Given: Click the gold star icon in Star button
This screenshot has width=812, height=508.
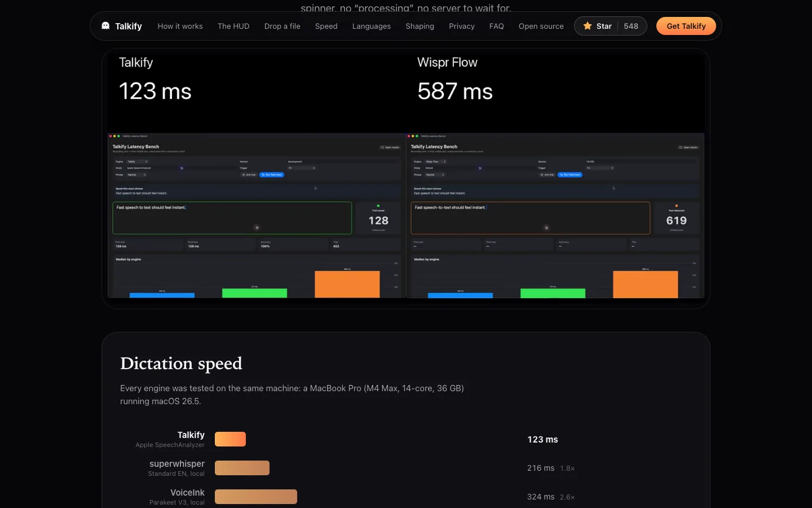Looking at the screenshot, I should (x=588, y=26).
